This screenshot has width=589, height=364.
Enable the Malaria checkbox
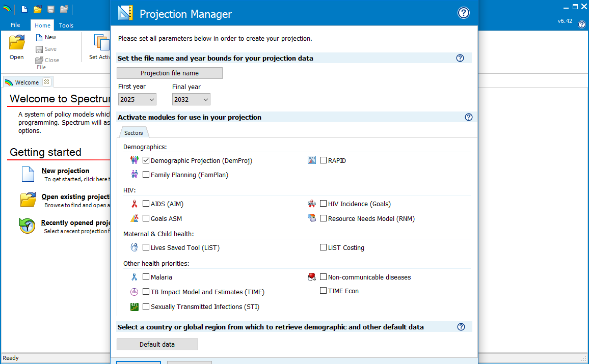[146, 277]
